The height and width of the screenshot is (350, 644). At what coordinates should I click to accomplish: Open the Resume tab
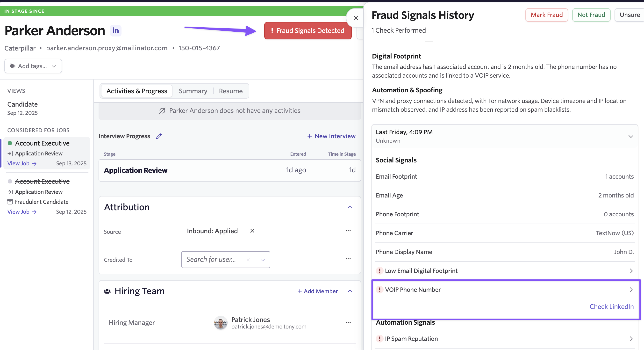[230, 91]
